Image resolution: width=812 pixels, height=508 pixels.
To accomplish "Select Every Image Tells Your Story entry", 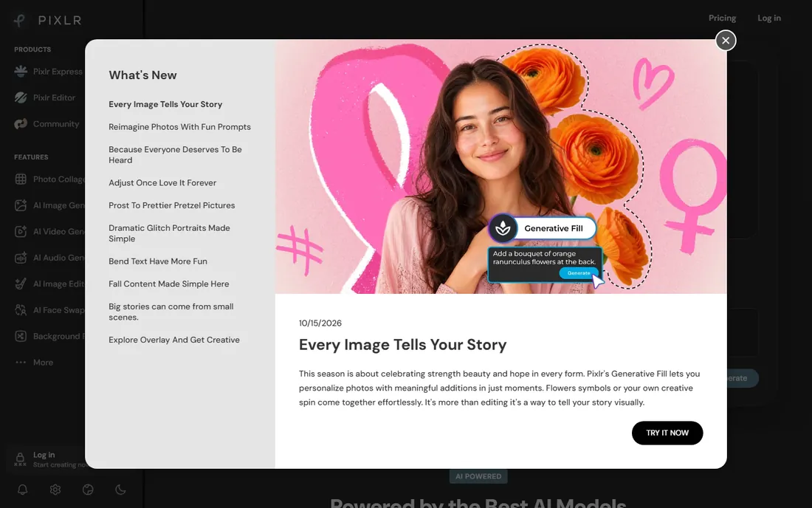I will [x=165, y=104].
